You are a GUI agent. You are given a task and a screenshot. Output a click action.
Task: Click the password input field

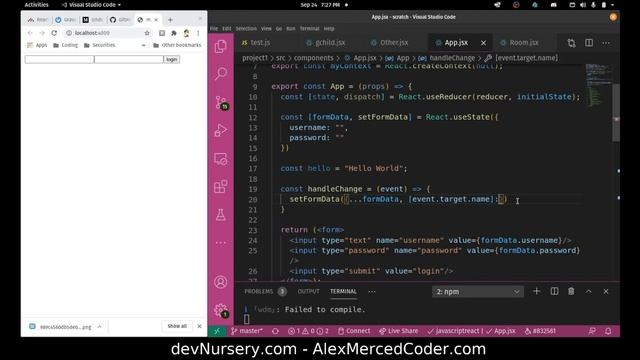click(129, 60)
